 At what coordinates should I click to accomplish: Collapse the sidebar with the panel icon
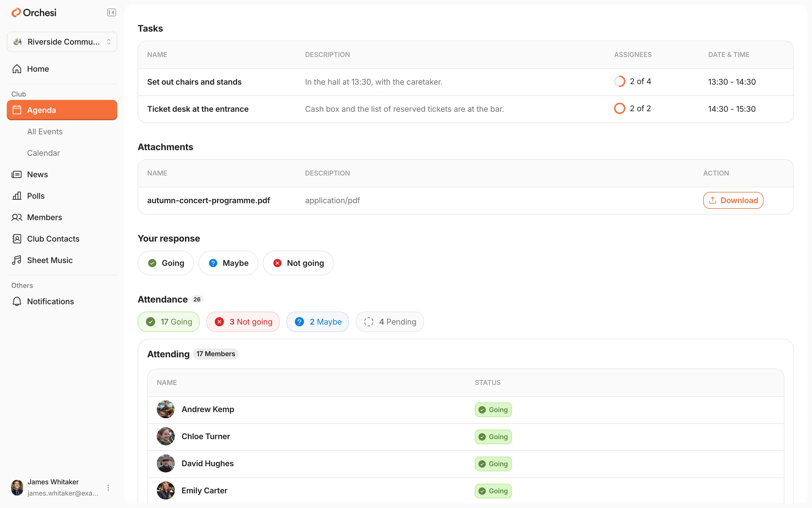(111, 13)
